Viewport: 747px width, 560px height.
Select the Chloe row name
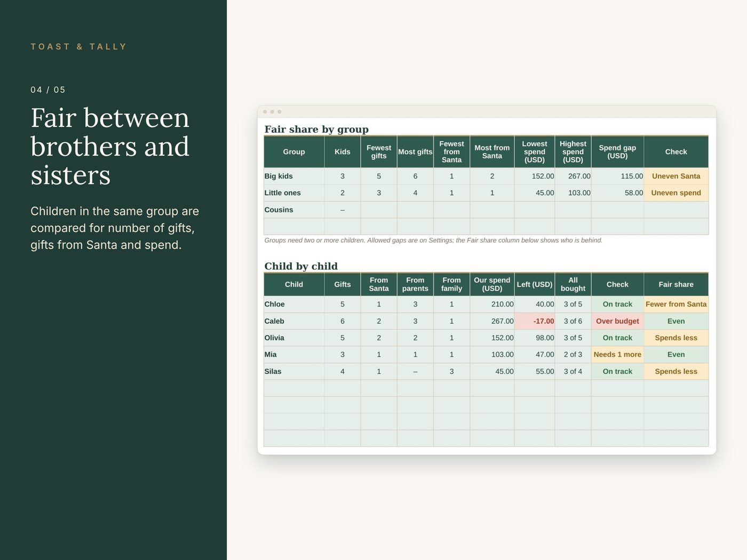[274, 304]
